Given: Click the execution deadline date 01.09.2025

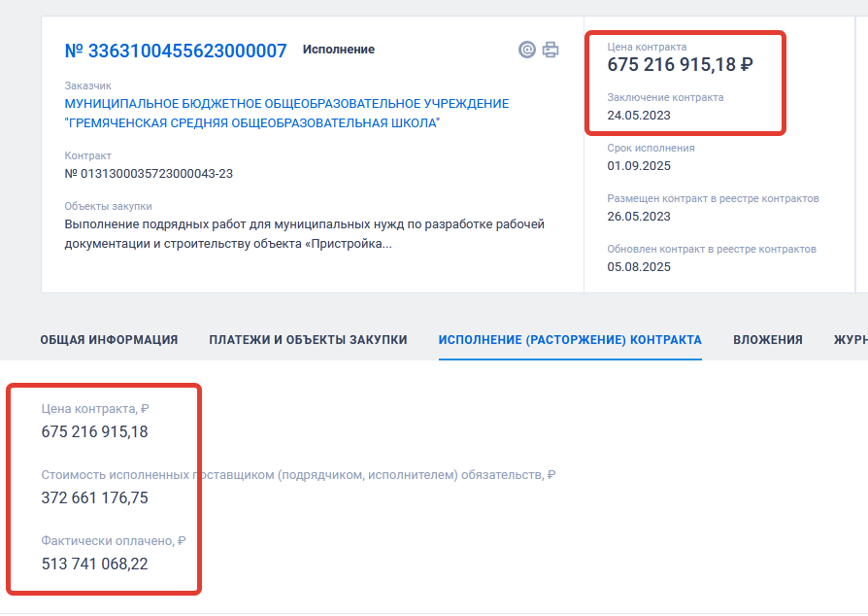Looking at the screenshot, I should pyautogui.click(x=639, y=166).
